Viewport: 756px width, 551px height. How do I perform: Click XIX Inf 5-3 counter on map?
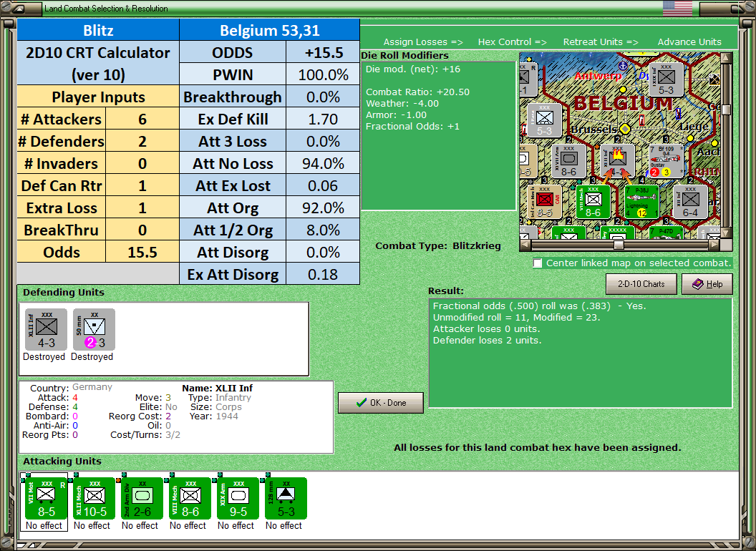[666, 79]
